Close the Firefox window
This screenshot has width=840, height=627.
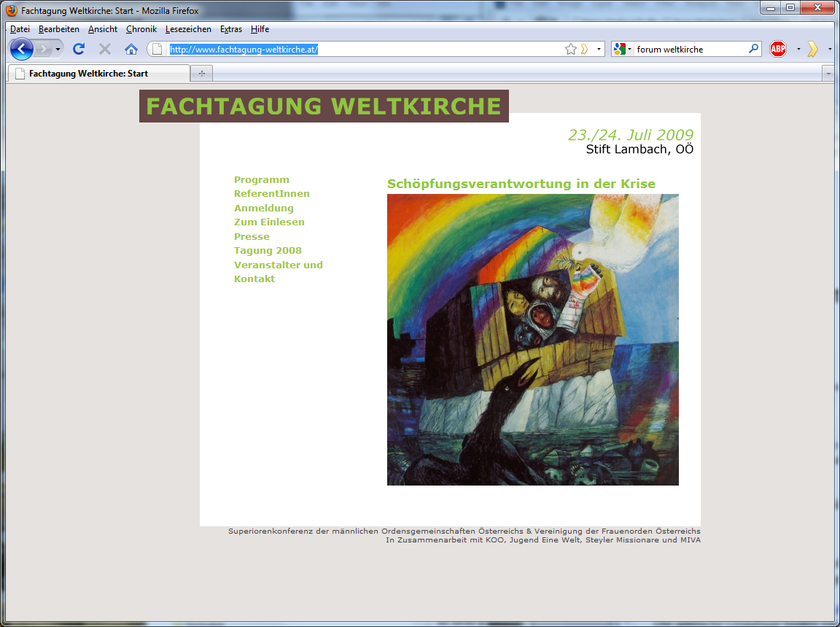tap(817, 8)
